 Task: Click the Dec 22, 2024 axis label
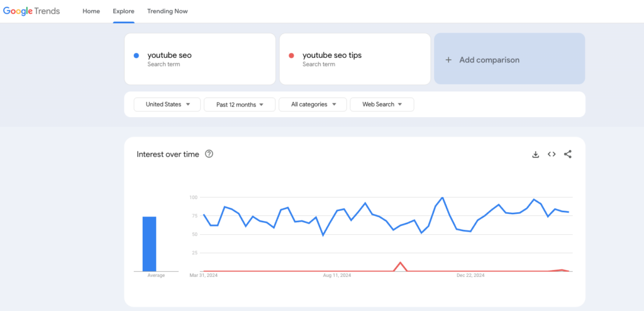tap(470, 275)
